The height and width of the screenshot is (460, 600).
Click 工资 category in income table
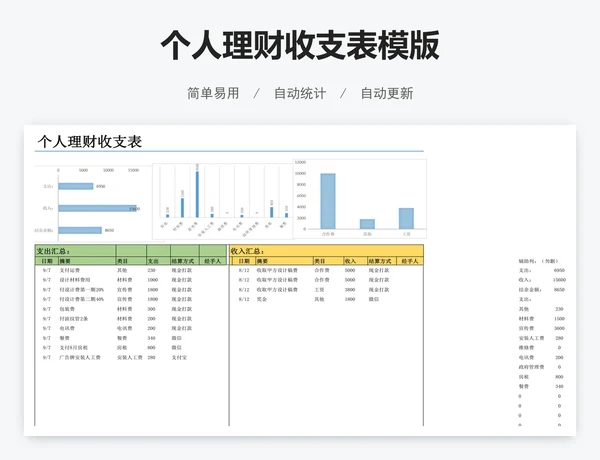tap(319, 290)
